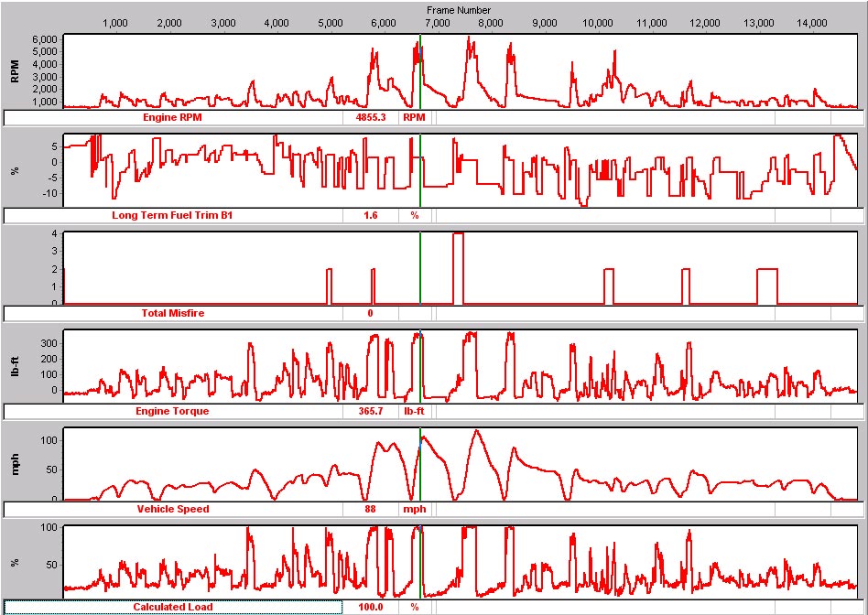Viewport: 868px width, 615px height.
Task: Click the 1,000 frame number tick
Action: tap(114, 23)
